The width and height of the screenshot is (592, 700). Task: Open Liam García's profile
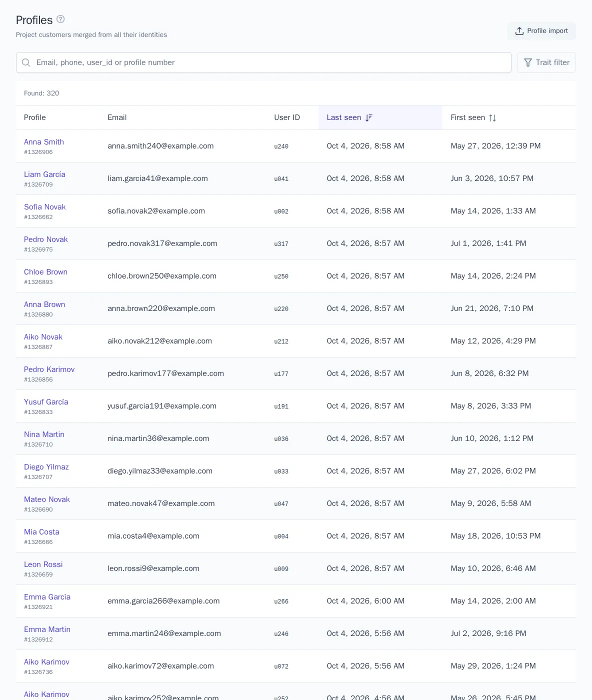pyautogui.click(x=44, y=174)
